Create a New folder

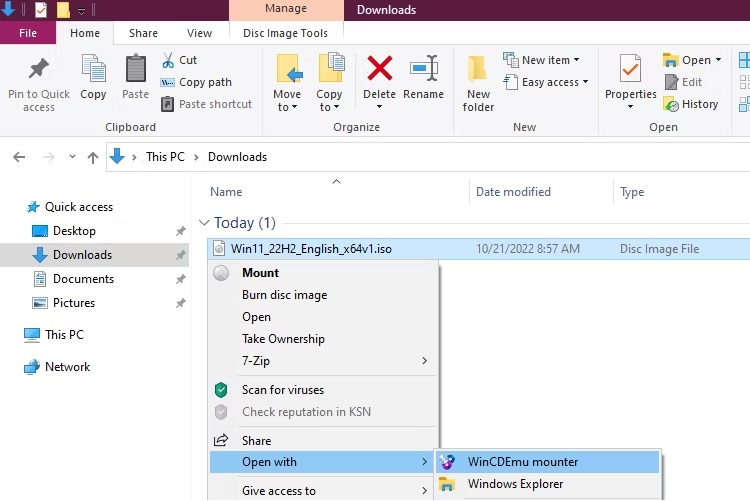tap(478, 84)
